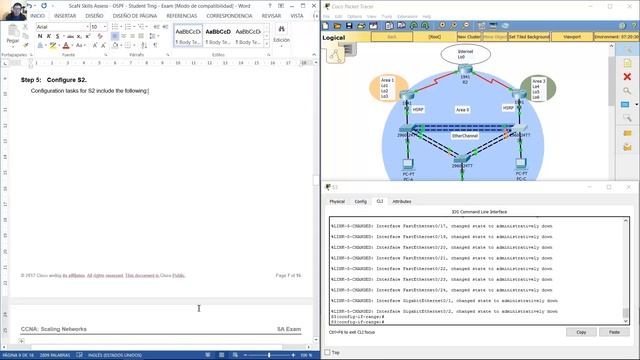The width and height of the screenshot is (640, 360).
Task: Click the New Cluster button
Action: coord(469,37)
